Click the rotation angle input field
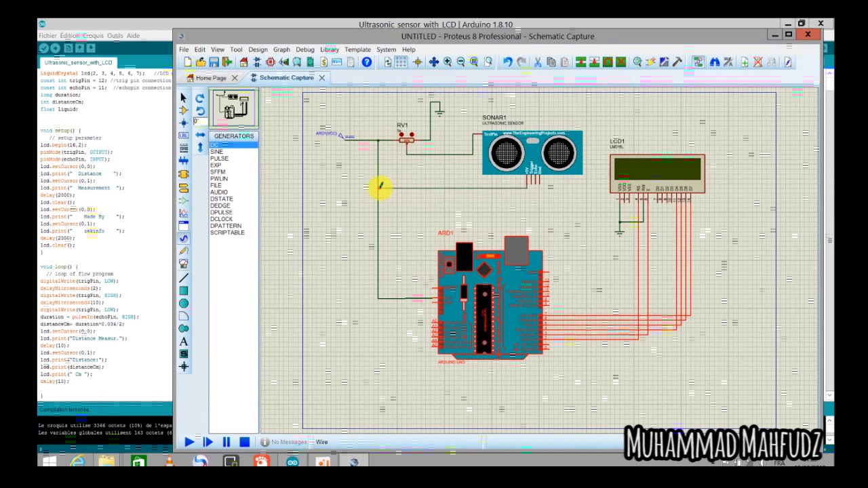 point(200,122)
